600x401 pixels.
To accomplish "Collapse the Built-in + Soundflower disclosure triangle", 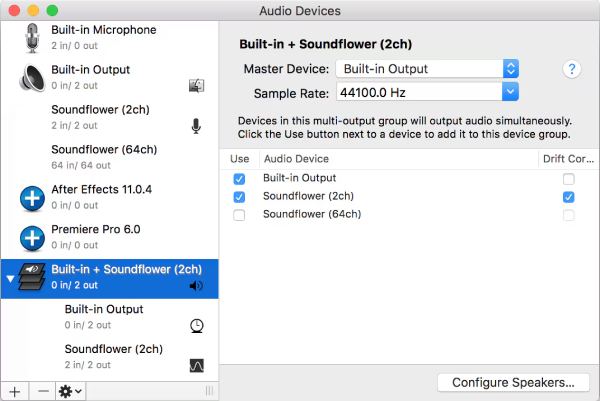I will click(x=10, y=278).
